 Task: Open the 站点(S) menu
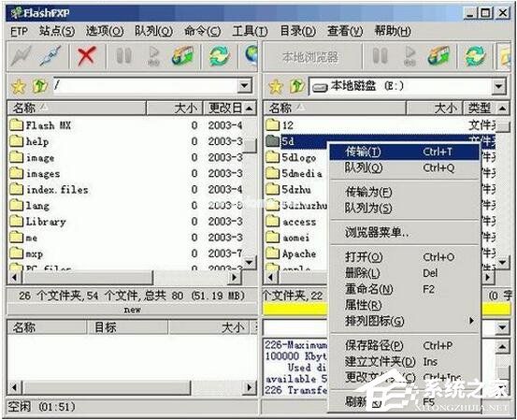57,32
